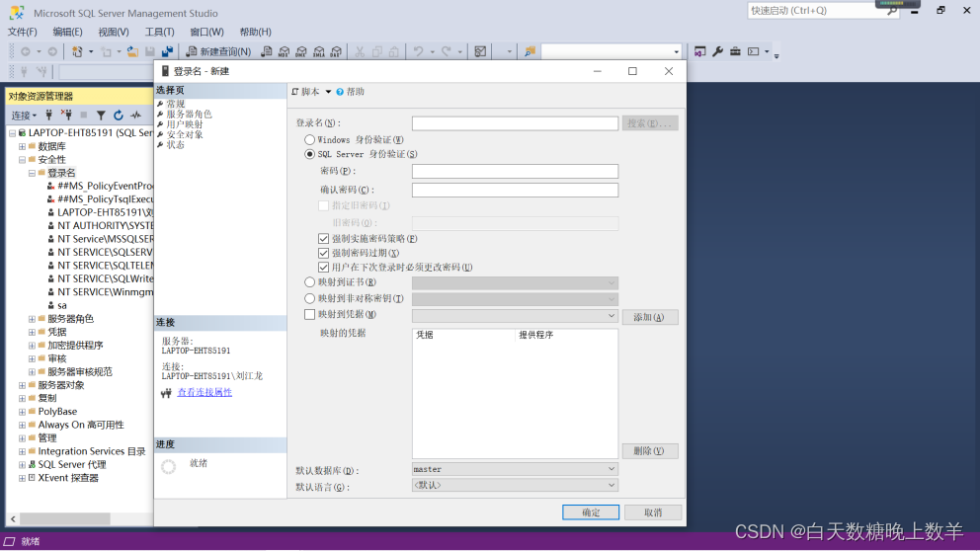Screen dimensions: 980x551
Task: Click the Find in Files toolbar icon
Action: [x=530, y=52]
